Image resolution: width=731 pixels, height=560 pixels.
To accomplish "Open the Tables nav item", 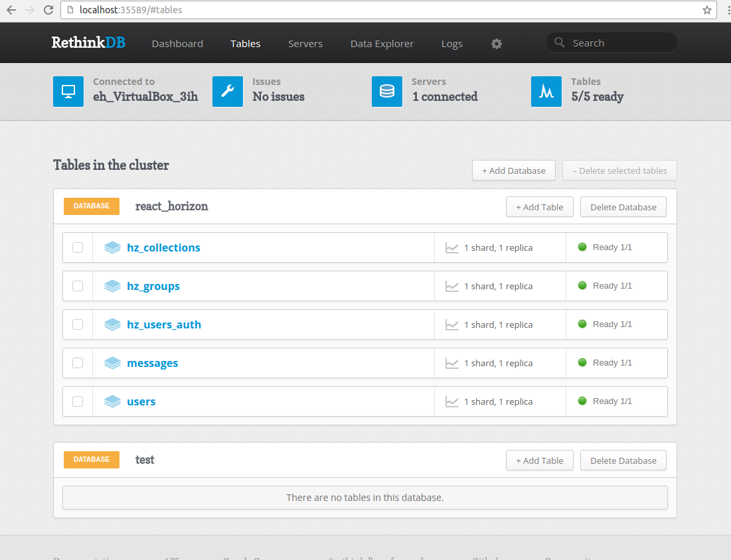I will 245,44.
